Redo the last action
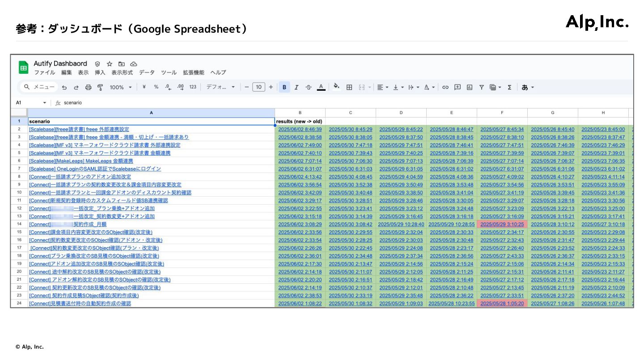This screenshot has height=362, width=644. click(x=76, y=88)
